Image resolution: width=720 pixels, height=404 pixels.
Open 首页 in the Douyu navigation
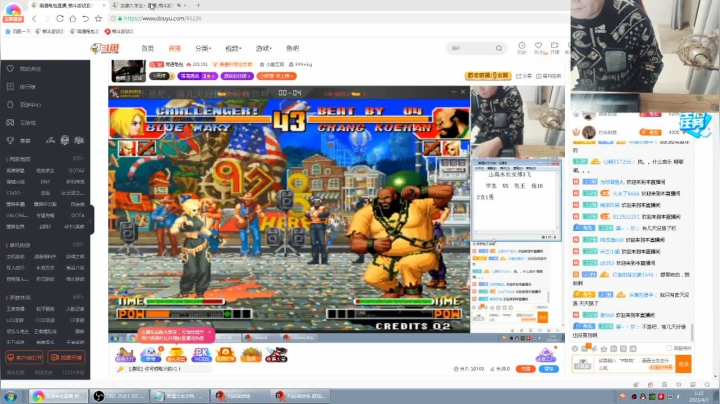tap(147, 48)
